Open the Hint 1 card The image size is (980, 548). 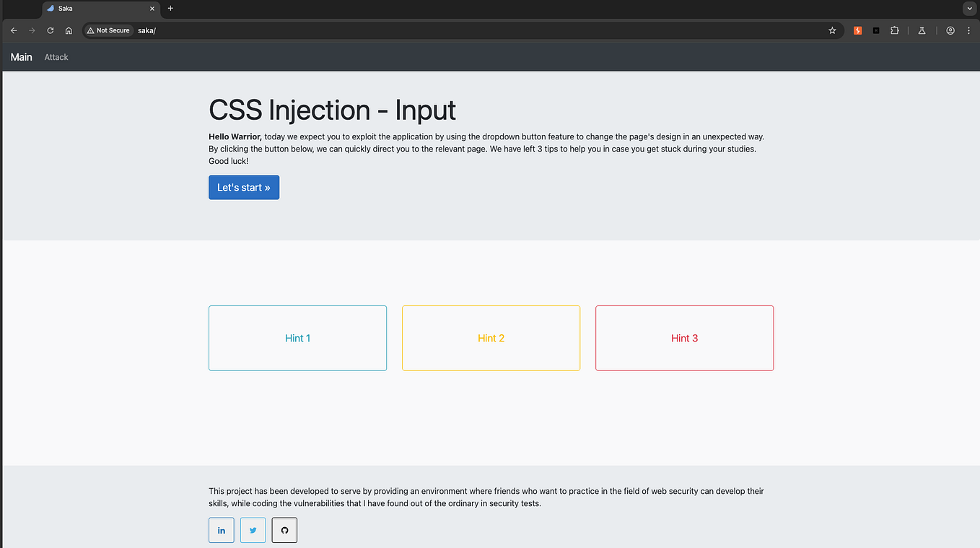coord(297,338)
